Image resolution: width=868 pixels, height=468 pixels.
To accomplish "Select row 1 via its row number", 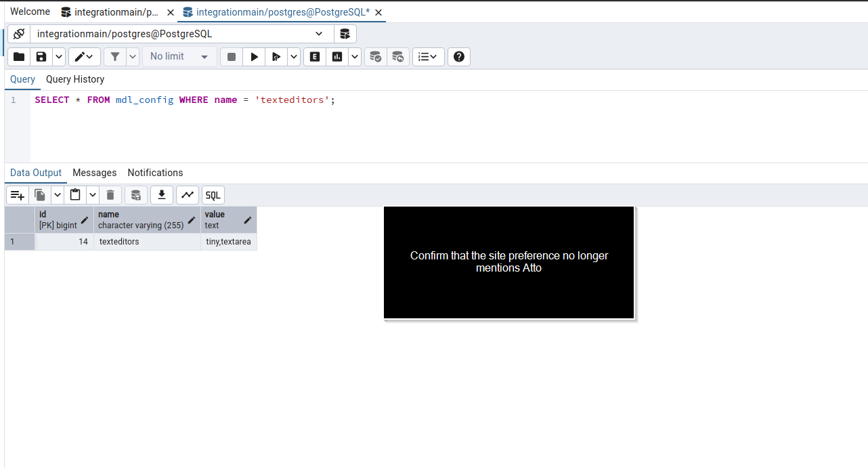I will pyautogui.click(x=20, y=242).
